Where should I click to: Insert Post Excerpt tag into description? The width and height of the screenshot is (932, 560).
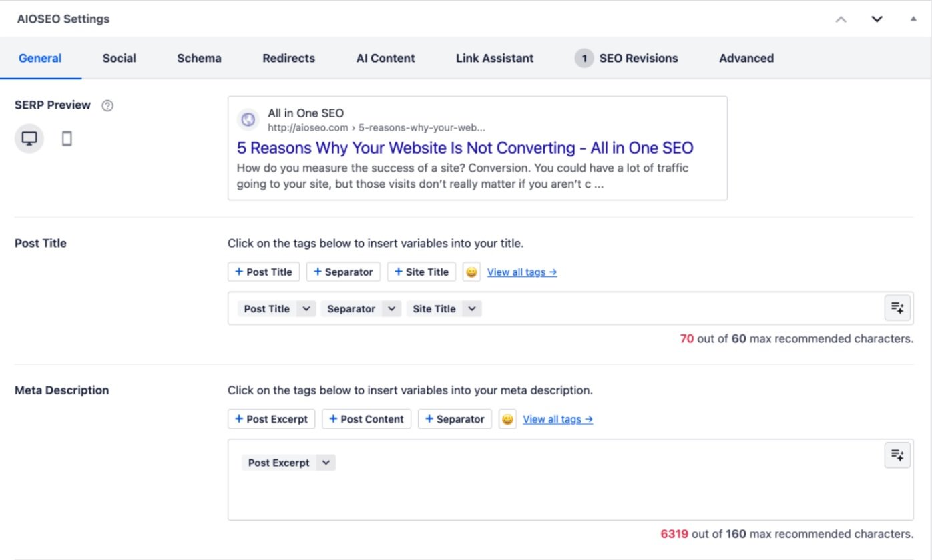tap(272, 419)
